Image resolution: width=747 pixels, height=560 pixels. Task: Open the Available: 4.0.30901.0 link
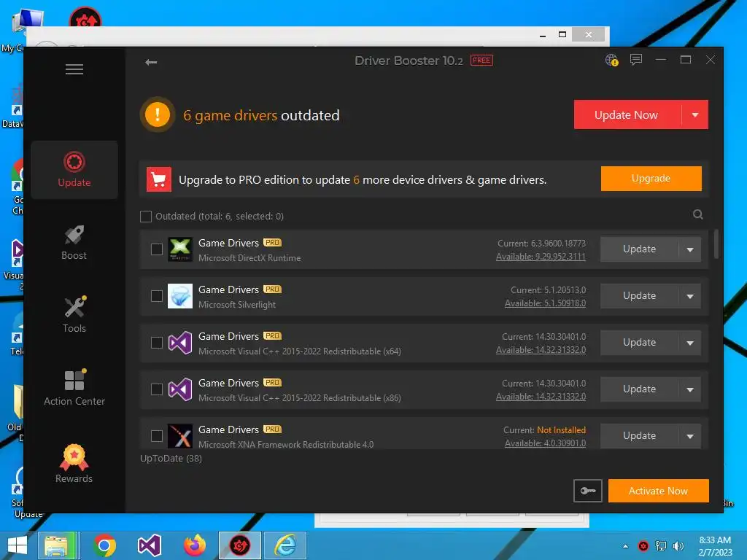click(545, 443)
